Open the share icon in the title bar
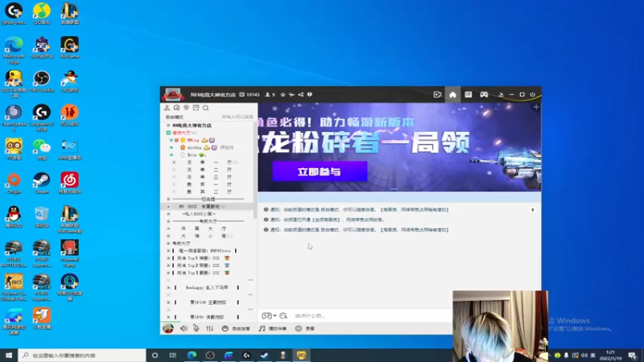Viewport: 644px width, 362px height. pyautogui.click(x=300, y=94)
